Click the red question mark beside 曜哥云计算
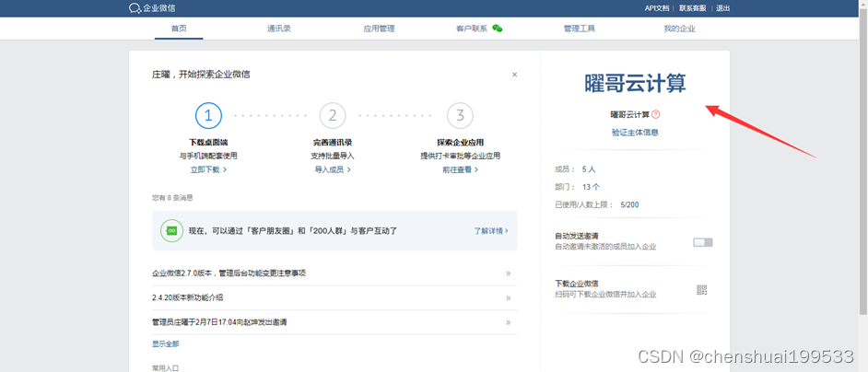Screen dimensions: 868x372 656,114
